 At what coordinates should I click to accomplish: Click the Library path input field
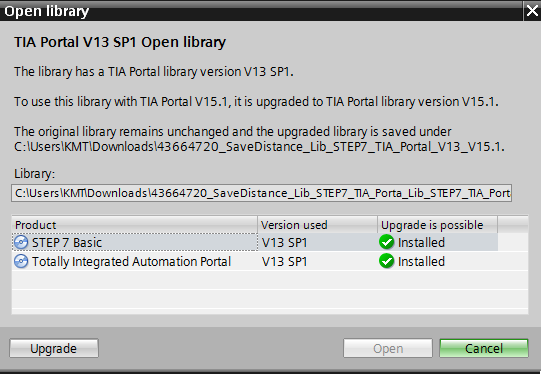tap(261, 193)
